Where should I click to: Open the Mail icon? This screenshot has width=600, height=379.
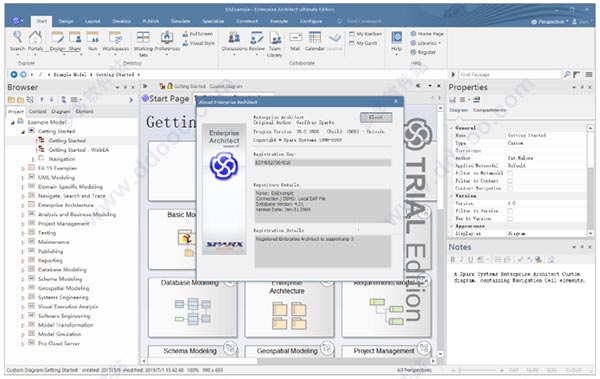coord(295,41)
